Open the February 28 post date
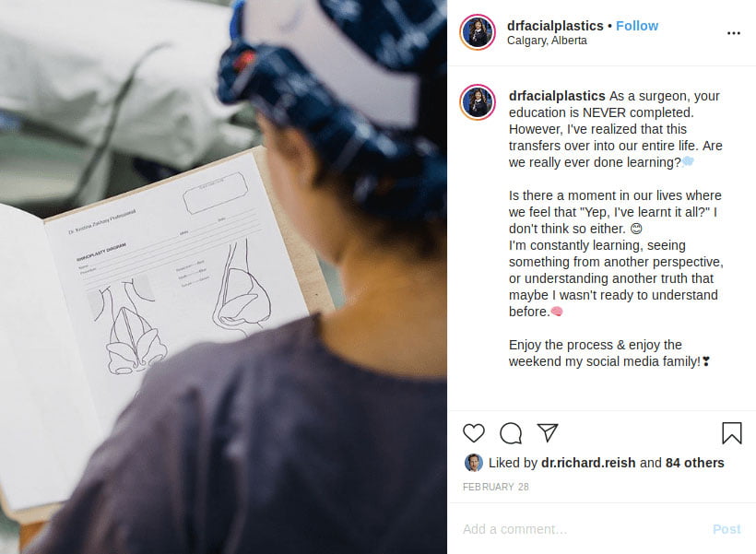Image resolution: width=756 pixels, height=554 pixels. [x=496, y=487]
